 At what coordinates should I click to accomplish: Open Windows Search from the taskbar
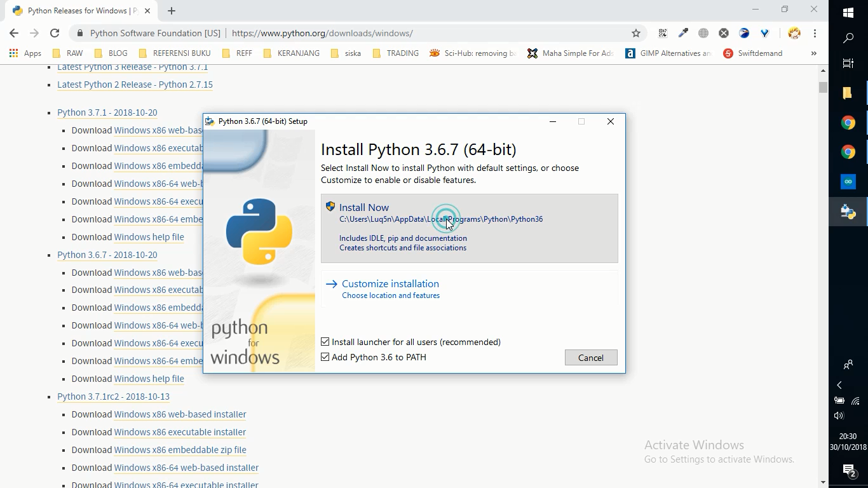pyautogui.click(x=848, y=39)
